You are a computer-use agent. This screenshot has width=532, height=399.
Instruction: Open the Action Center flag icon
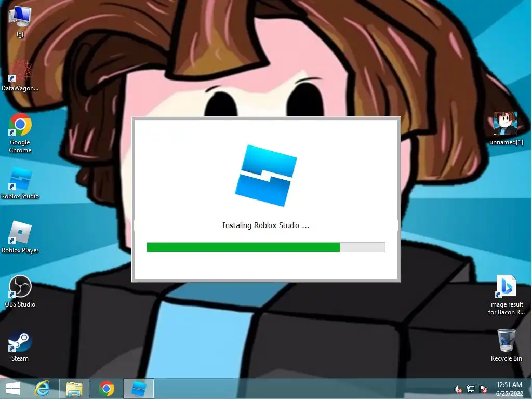click(483, 389)
